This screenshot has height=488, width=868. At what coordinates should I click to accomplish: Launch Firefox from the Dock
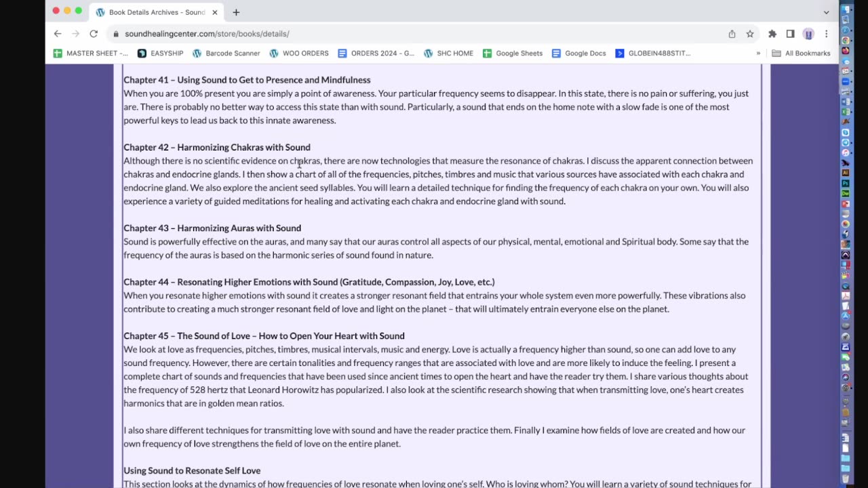tap(846, 50)
